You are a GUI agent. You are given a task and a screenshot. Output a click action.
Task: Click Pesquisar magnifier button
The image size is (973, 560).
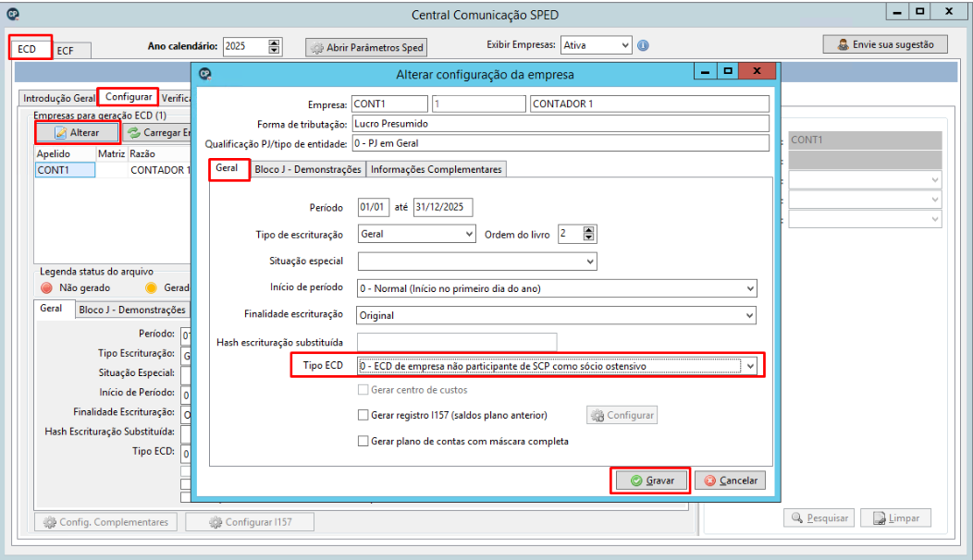pyautogui.click(x=819, y=517)
